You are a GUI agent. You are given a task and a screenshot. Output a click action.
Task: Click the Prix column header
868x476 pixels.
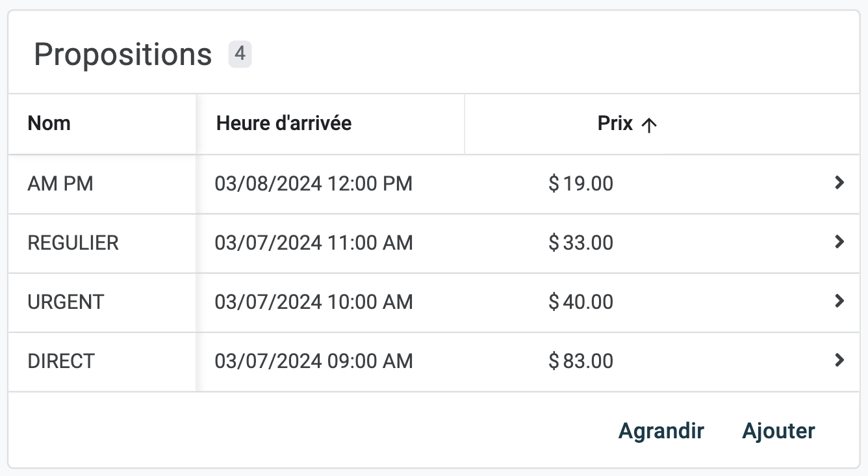pos(615,124)
